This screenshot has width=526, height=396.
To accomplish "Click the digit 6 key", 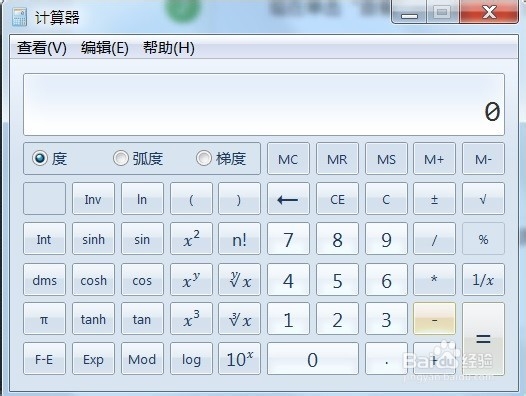I will pyautogui.click(x=386, y=279).
